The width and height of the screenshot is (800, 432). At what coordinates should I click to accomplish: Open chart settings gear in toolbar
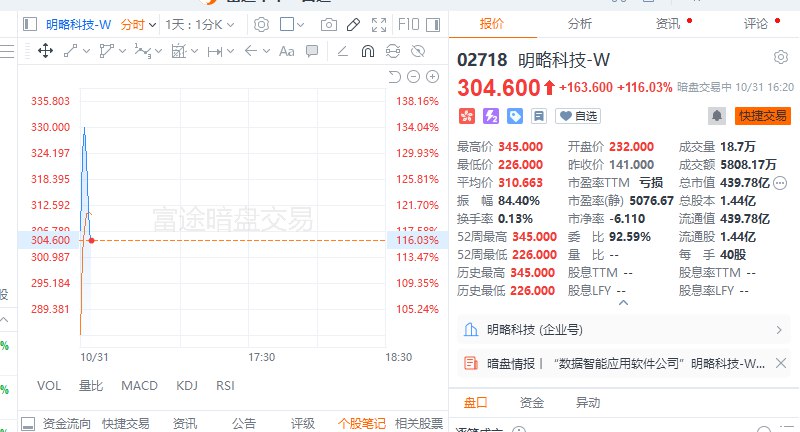click(261, 24)
